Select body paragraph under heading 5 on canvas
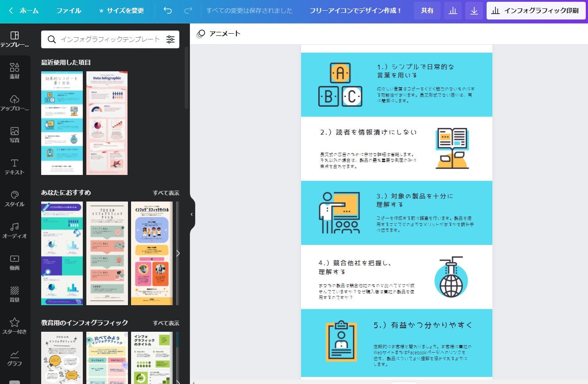The height and width of the screenshot is (384, 588). click(x=423, y=356)
